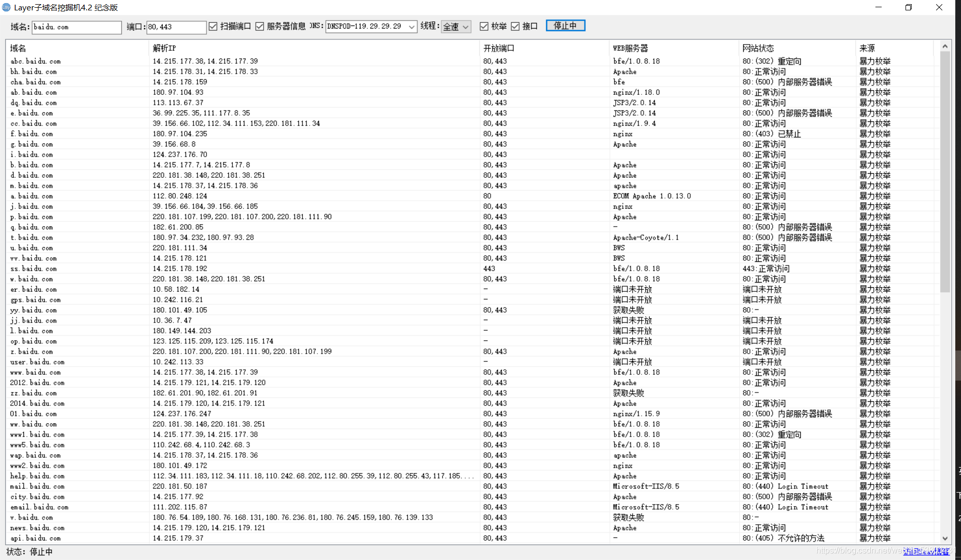Click the Layer app icon in title bar
961x560 pixels.
pos(6,7)
